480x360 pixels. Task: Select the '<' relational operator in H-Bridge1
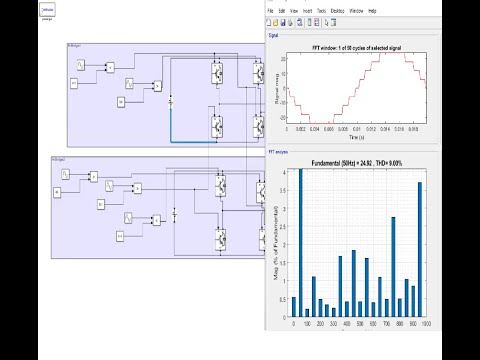[x=110, y=68]
